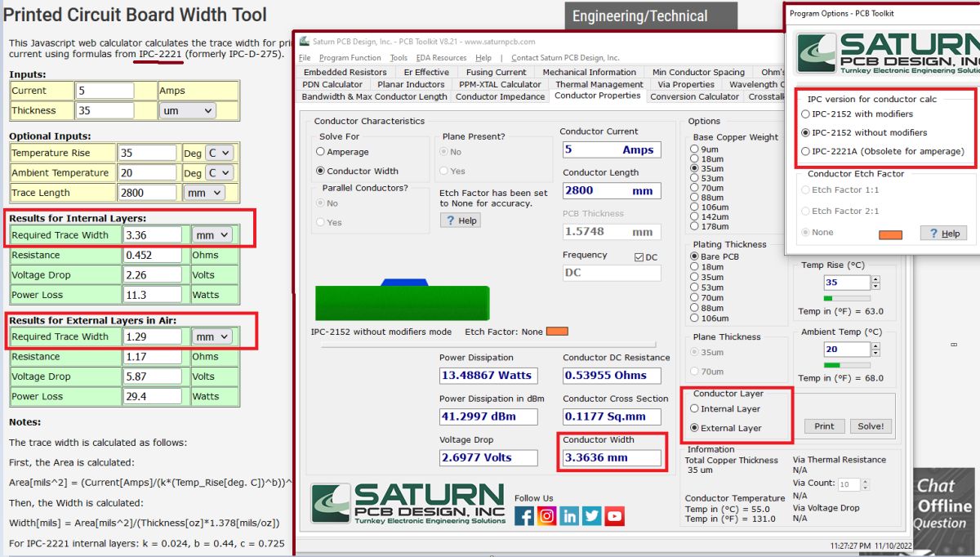Select Conductor Width under Solve For
Image resolution: width=980 pixels, height=557 pixels.
click(321, 172)
